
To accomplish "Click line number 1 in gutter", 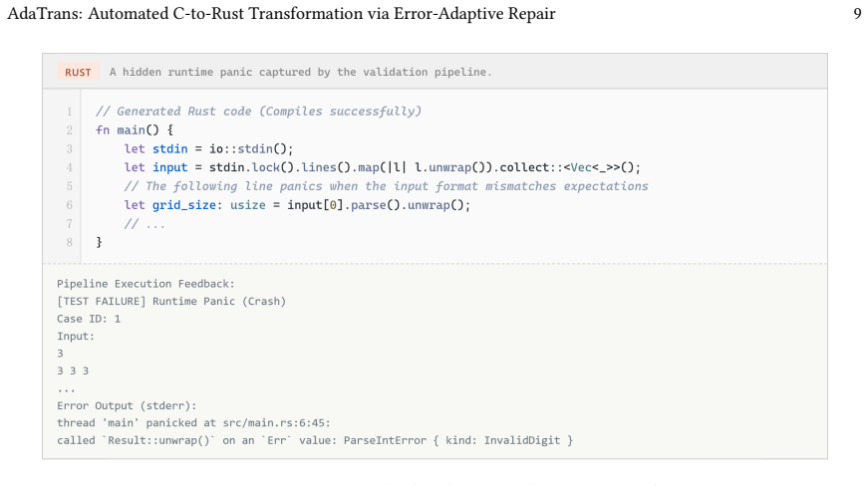I will coord(69,112).
